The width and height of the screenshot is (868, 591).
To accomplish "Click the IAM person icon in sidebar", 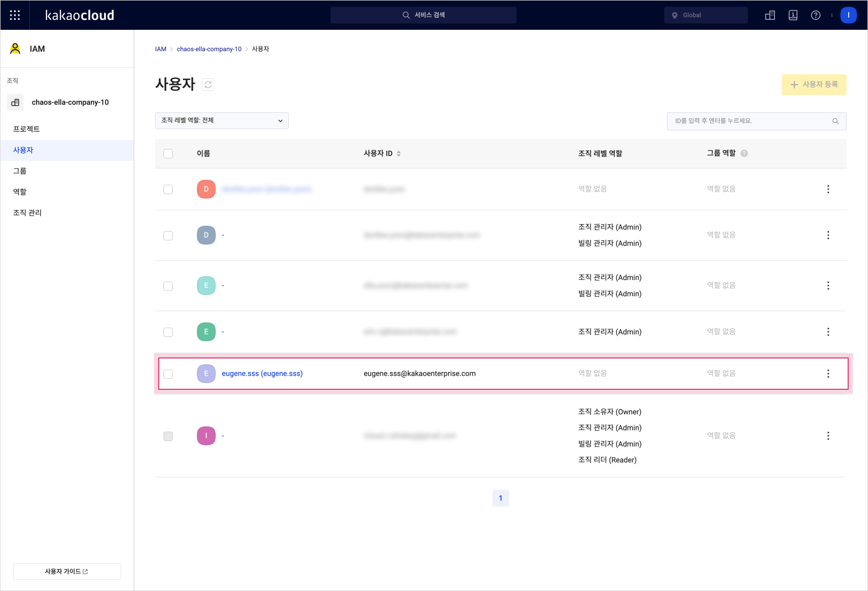I will pyautogui.click(x=15, y=49).
